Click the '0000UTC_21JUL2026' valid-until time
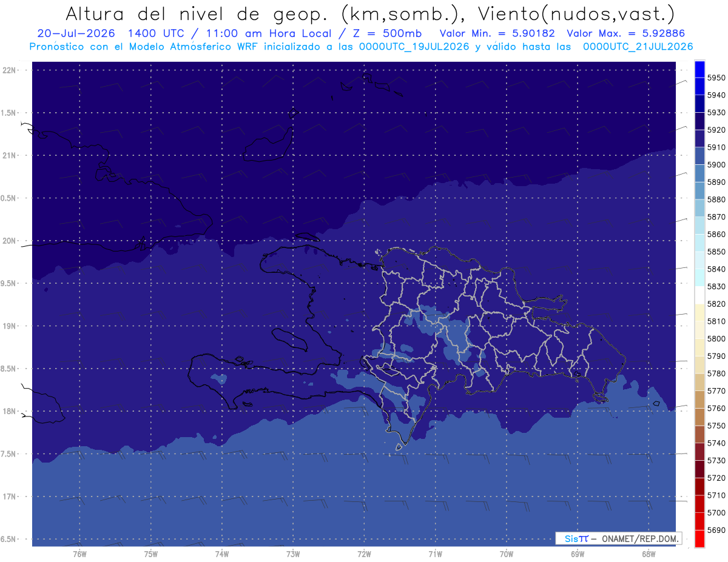This screenshot has width=728, height=562. pyautogui.click(x=638, y=47)
